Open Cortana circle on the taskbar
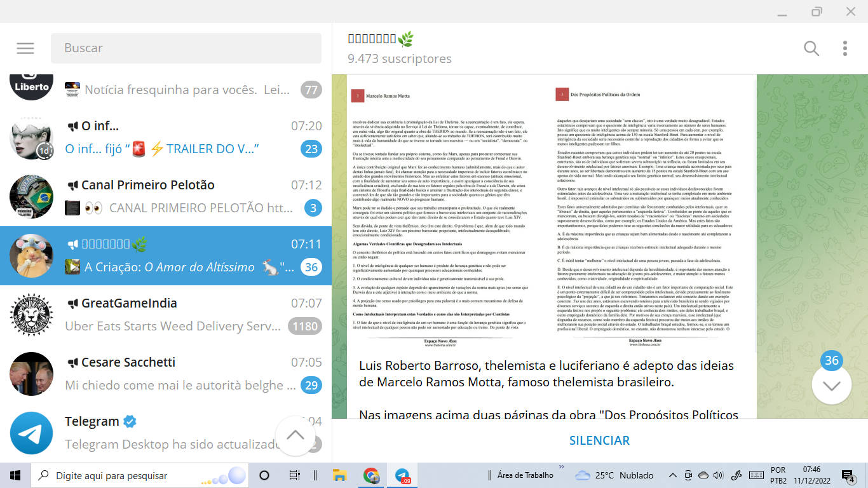 [x=265, y=475]
